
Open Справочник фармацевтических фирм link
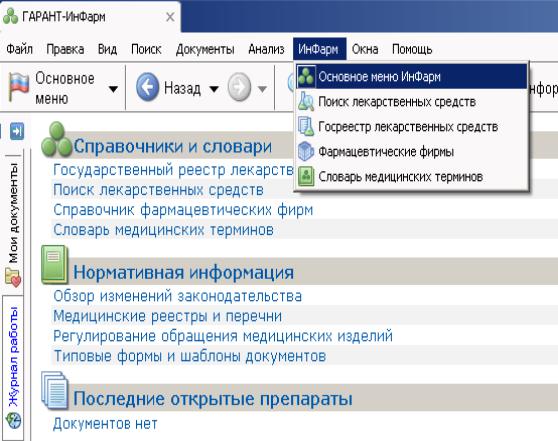(183, 210)
